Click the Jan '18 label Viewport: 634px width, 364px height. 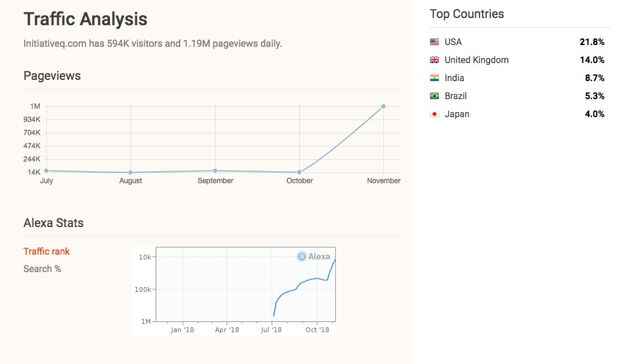182,330
